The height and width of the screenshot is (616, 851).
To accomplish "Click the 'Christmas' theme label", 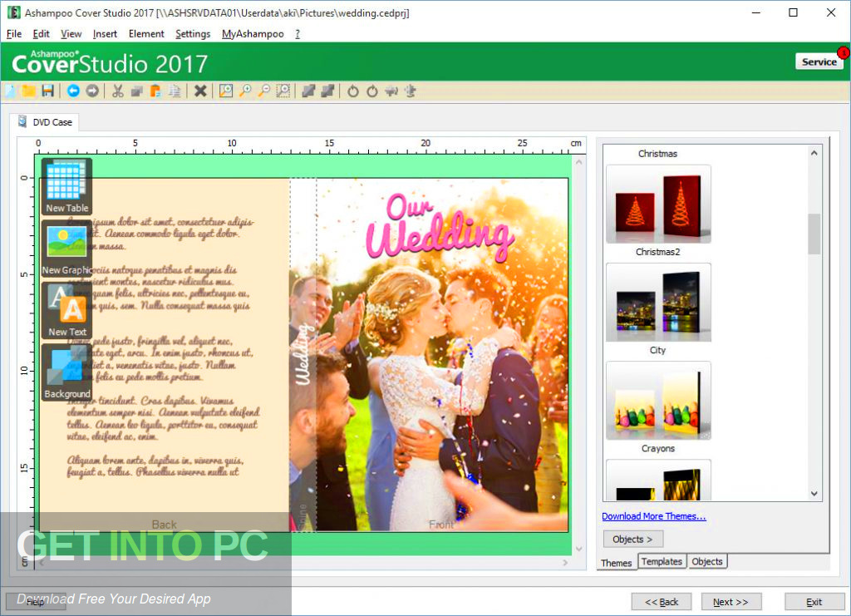I will click(657, 154).
